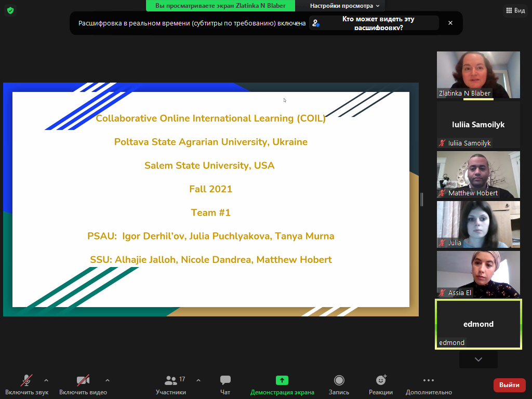Expand participants options arrow

coord(198,380)
